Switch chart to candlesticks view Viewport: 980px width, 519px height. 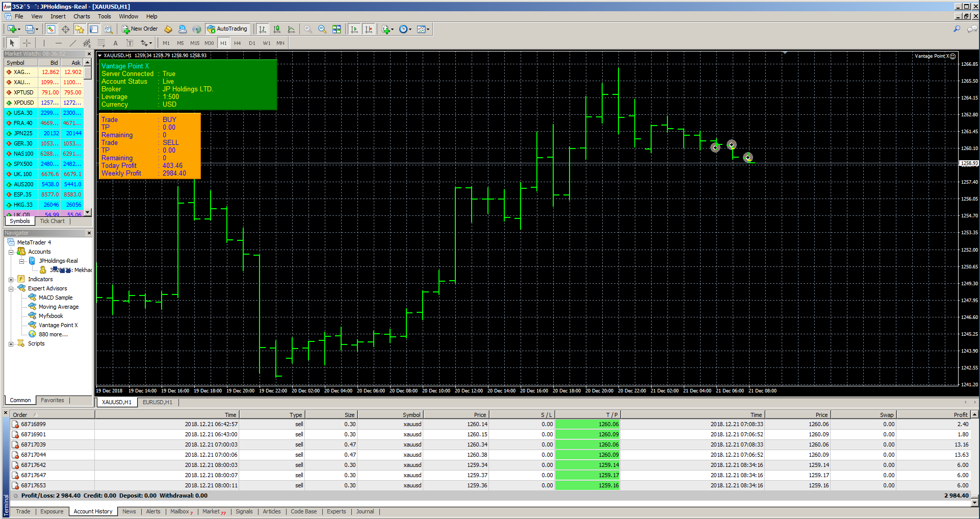tap(277, 29)
